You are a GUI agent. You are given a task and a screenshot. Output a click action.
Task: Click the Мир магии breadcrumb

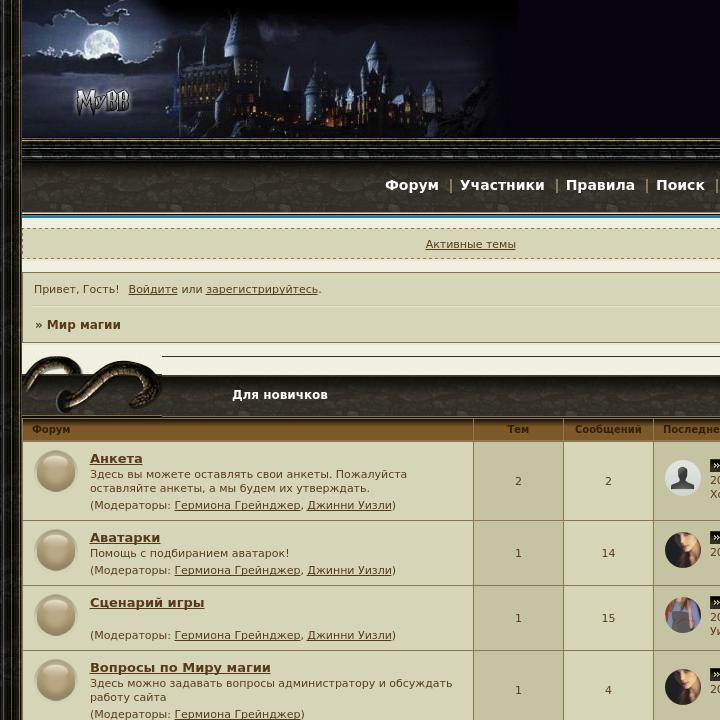click(84, 325)
